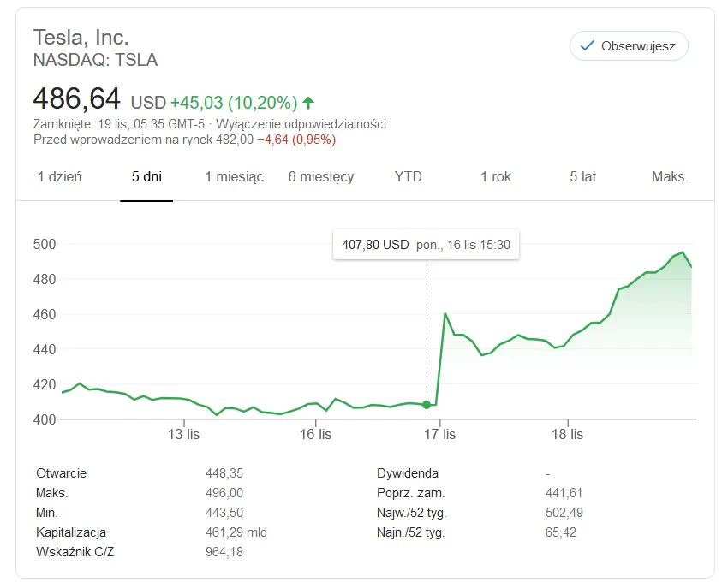Click the Kapitalizacja value 461,29 mld
722x588 pixels.
[236, 532]
